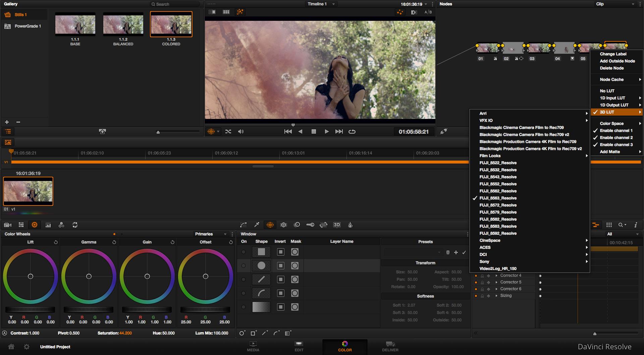Viewport: 644px width, 355px height.
Task: Toggle Invert for the gradient window
Action: point(281,307)
